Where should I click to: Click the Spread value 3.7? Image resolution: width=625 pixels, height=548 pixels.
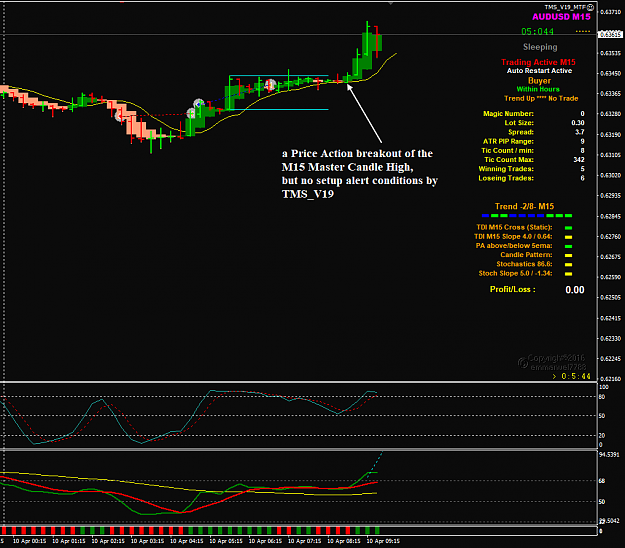(580, 132)
